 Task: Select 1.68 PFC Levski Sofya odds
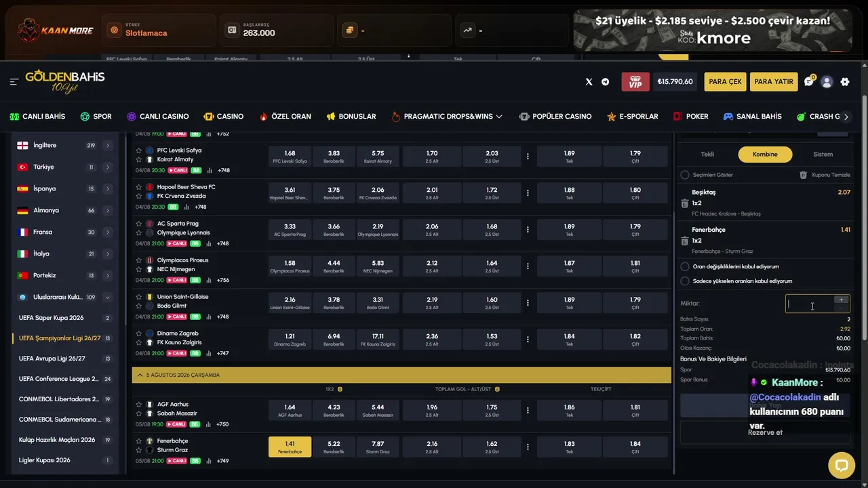point(290,157)
